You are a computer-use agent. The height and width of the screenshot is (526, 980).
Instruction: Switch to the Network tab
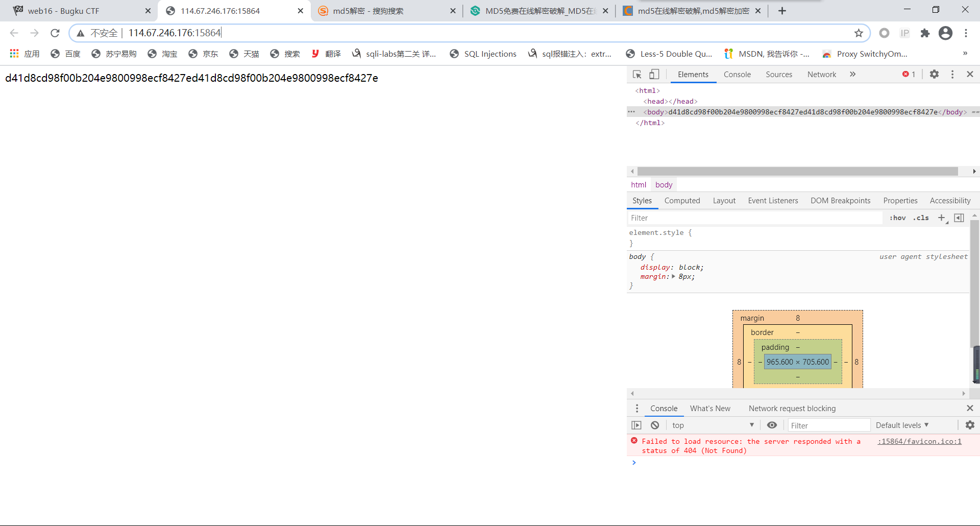(x=821, y=75)
